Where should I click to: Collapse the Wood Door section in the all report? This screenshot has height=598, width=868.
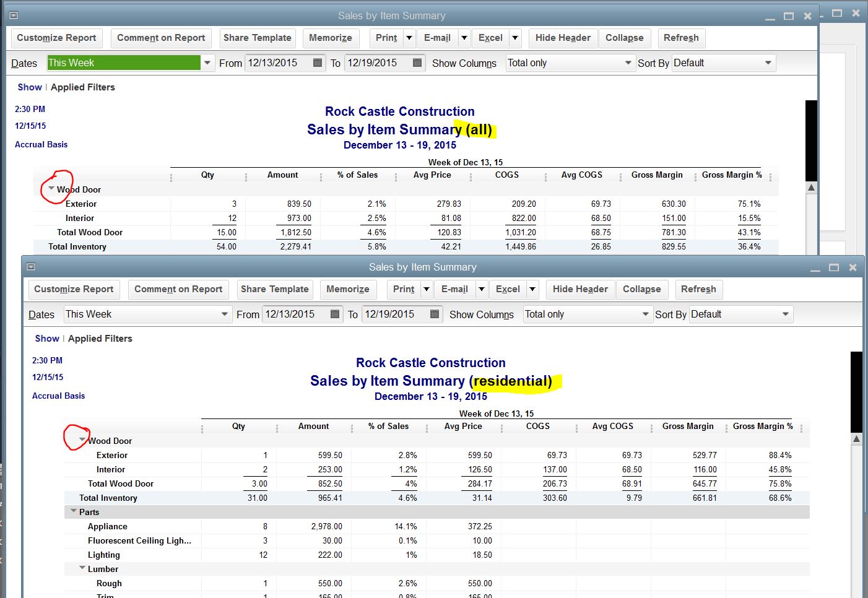click(x=52, y=188)
